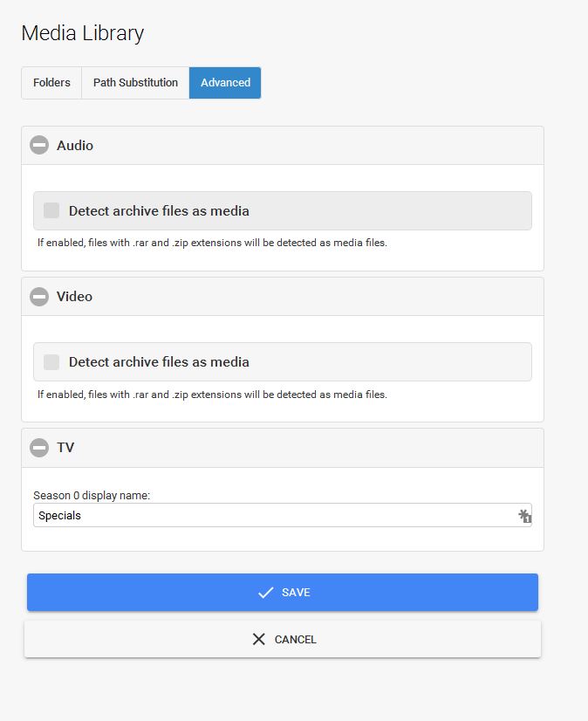Click the autofill icon in Season 0 field

click(x=524, y=516)
